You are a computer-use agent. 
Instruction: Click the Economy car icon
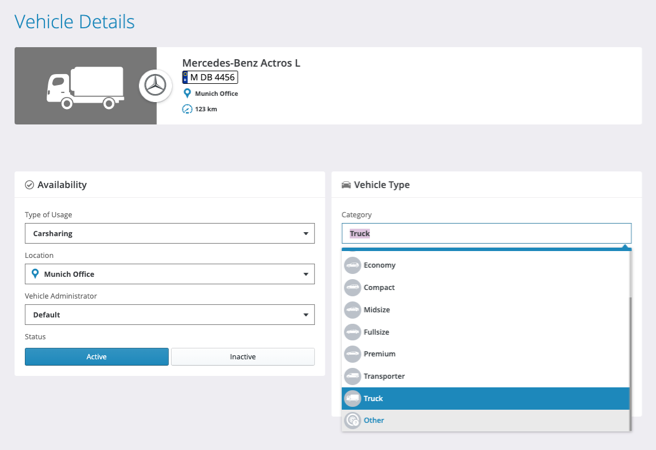coord(352,265)
